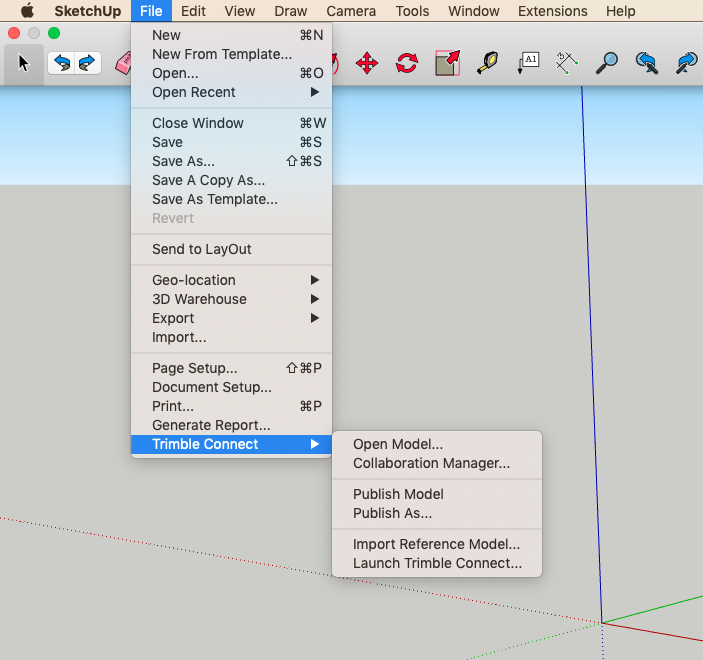Choose Open... in the File menu

click(231, 73)
